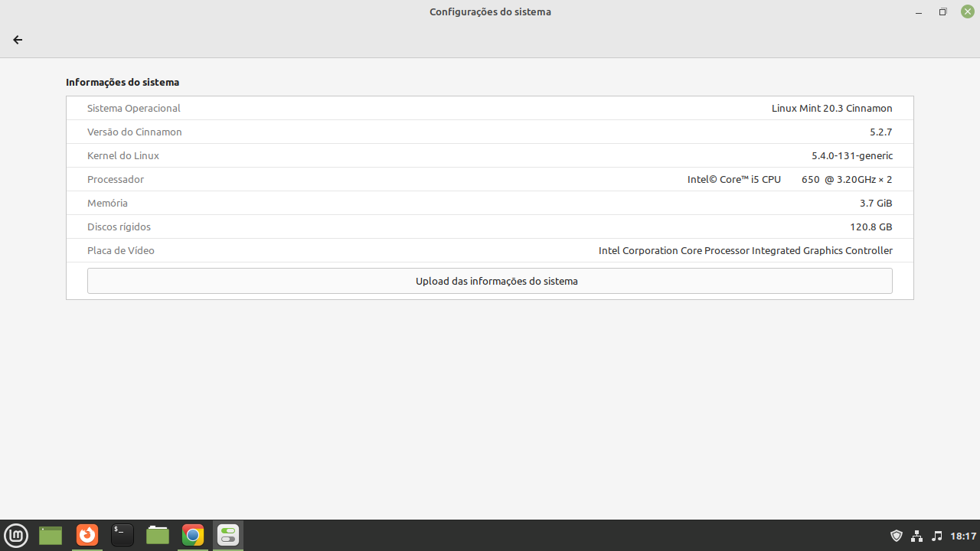This screenshot has width=980, height=551.
Task: Click the Informações do sistema heading
Action: (x=122, y=82)
